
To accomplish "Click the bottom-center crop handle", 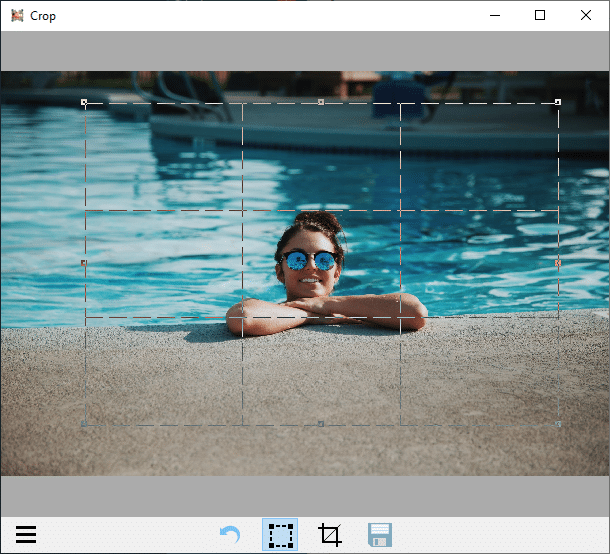I will (x=320, y=424).
